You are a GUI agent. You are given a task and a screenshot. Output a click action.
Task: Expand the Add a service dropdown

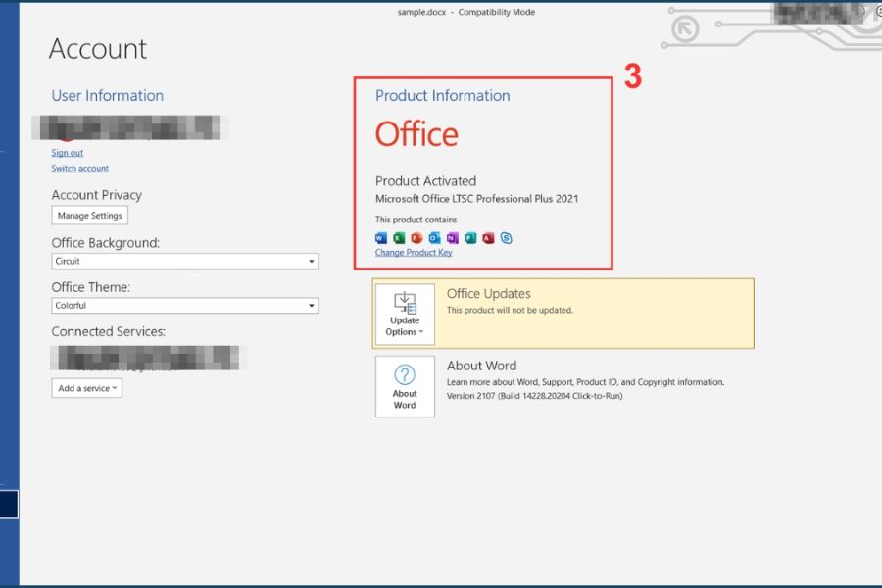[x=87, y=388]
